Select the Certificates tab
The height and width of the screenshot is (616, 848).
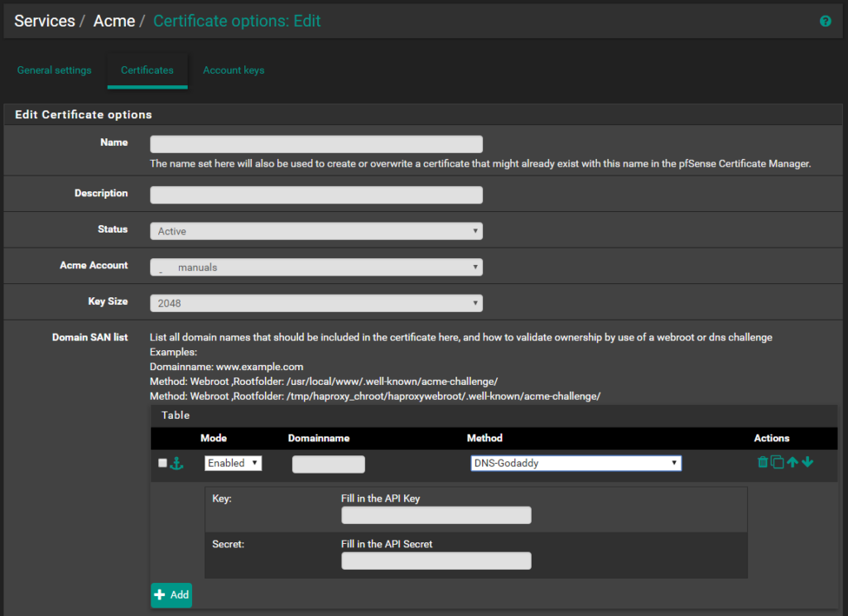(x=147, y=70)
